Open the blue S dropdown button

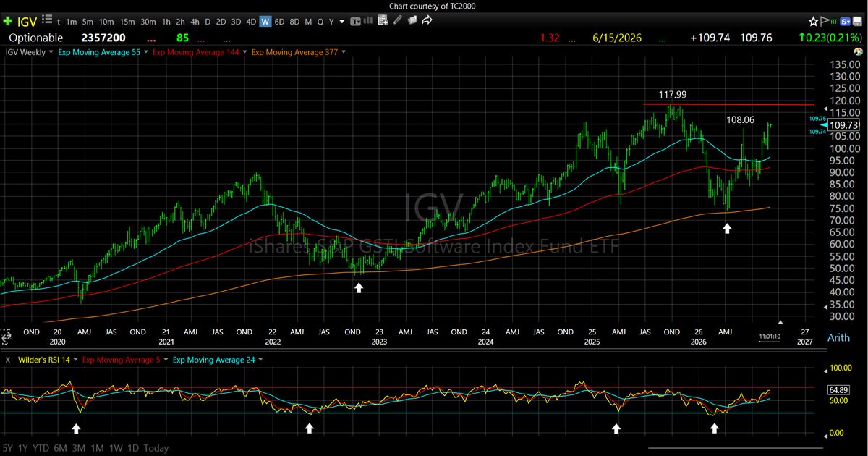click(845, 22)
